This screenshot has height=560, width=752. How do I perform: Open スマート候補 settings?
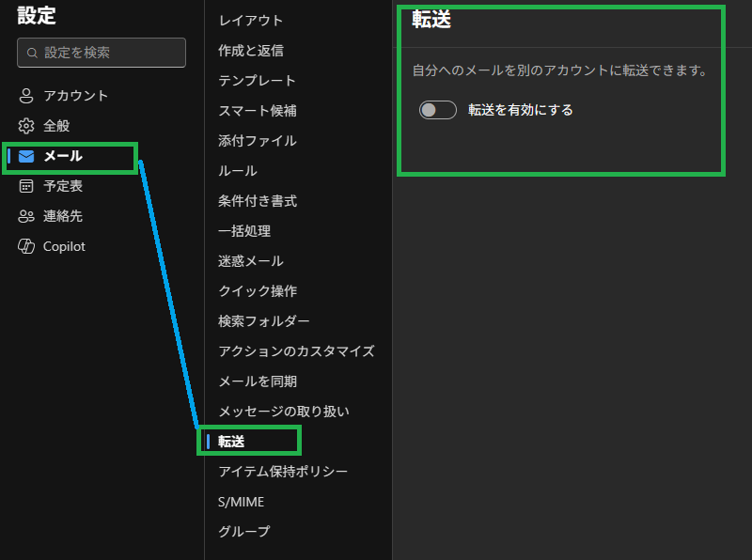point(257,111)
